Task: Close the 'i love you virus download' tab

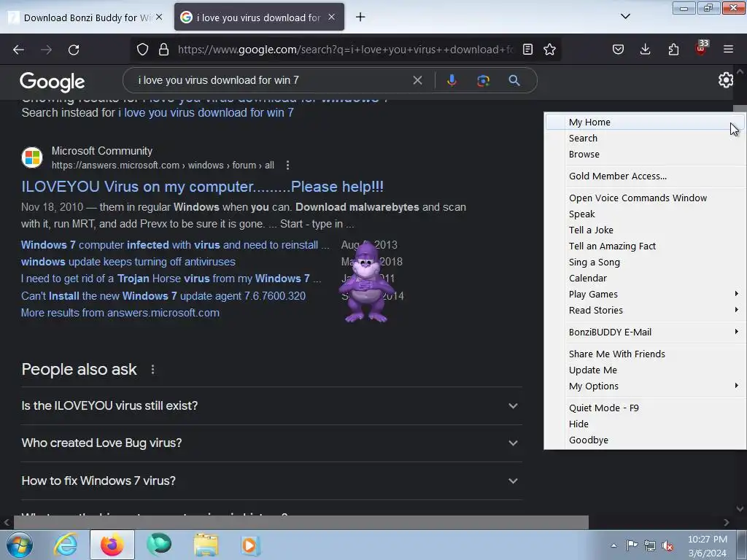Action: (x=332, y=17)
